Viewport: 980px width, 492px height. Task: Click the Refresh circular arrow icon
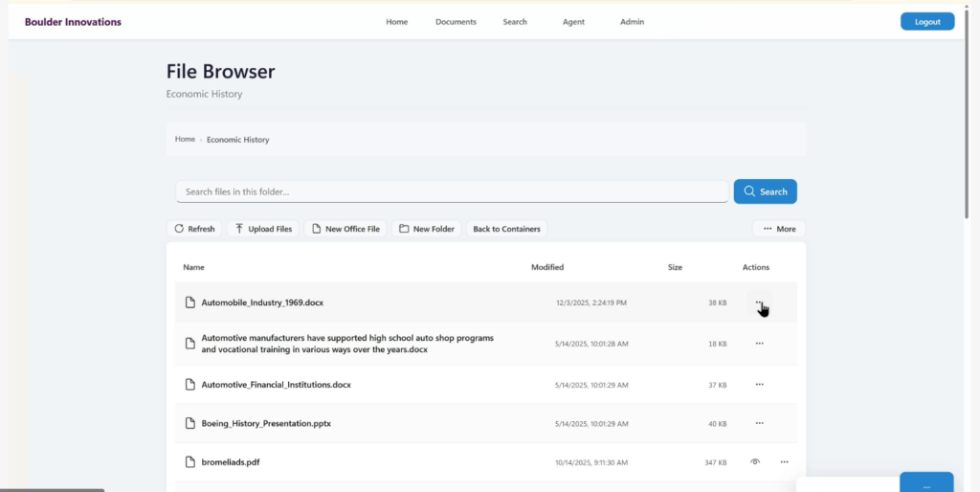click(178, 229)
